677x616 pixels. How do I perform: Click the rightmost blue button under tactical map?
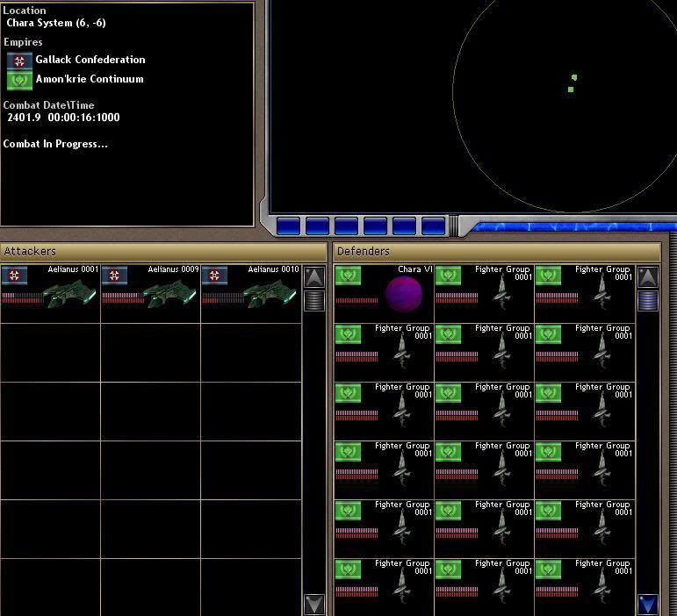pos(433,226)
